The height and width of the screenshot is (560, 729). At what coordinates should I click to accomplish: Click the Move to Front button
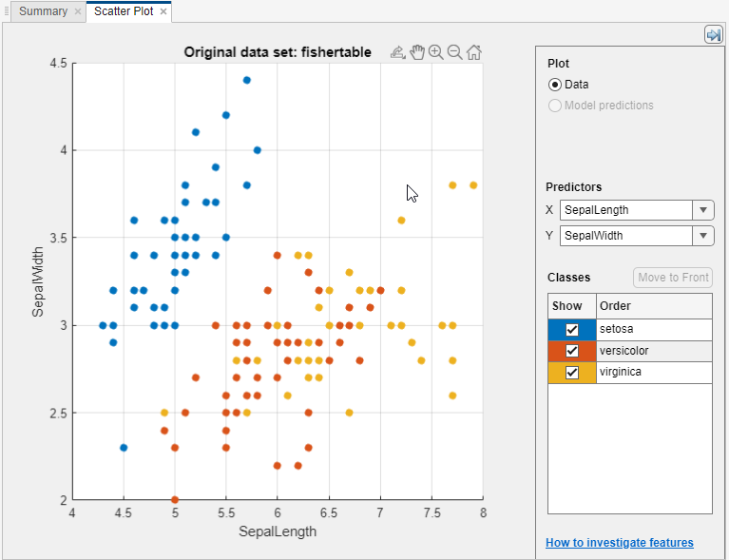673,278
